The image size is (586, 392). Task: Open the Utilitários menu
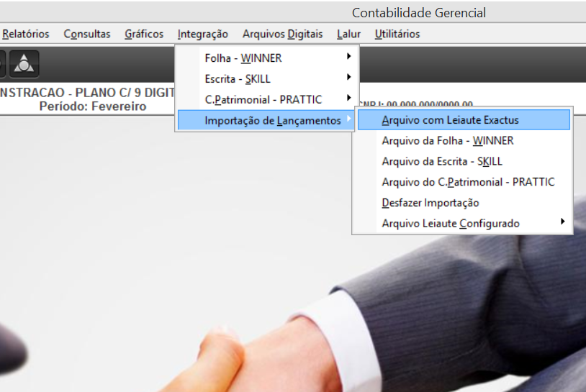click(397, 34)
